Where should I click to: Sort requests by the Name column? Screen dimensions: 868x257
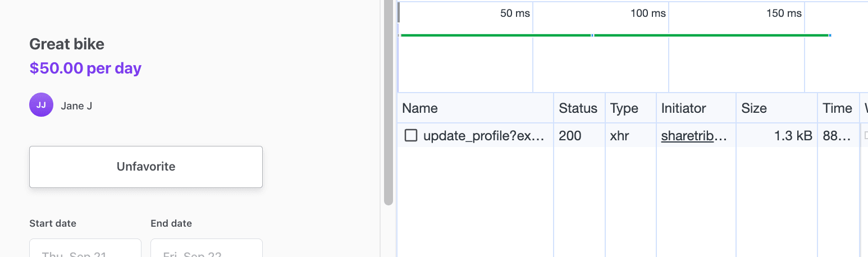(x=420, y=108)
